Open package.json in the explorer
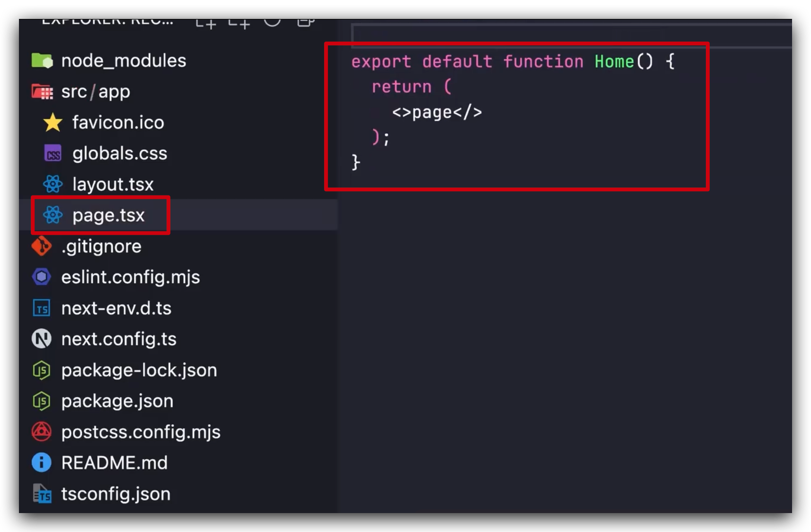The height and width of the screenshot is (532, 811). [117, 401]
